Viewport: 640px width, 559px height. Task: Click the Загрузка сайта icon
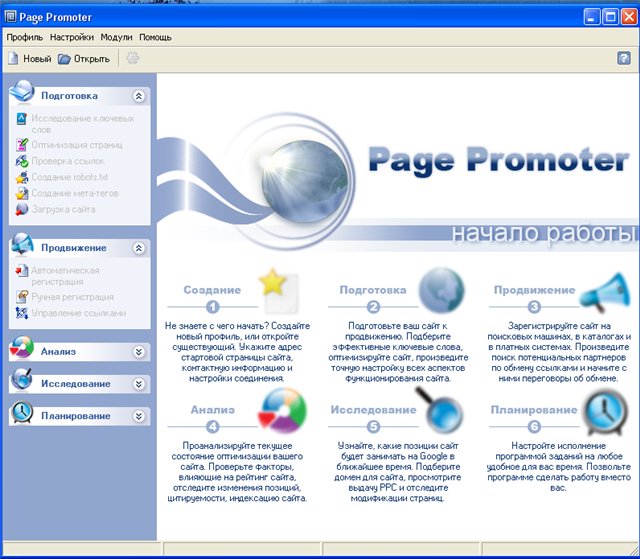click(x=22, y=209)
